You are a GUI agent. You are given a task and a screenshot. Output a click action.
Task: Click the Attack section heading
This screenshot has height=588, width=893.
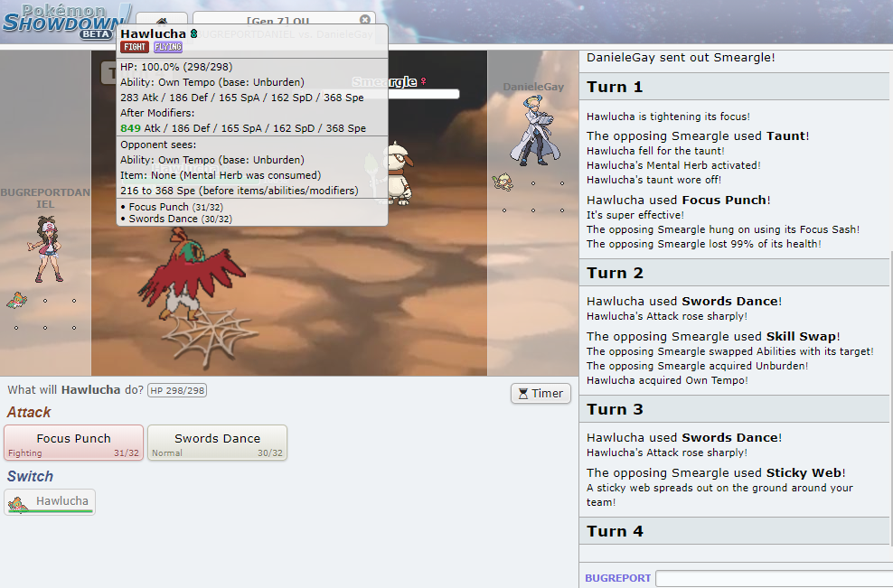point(29,412)
